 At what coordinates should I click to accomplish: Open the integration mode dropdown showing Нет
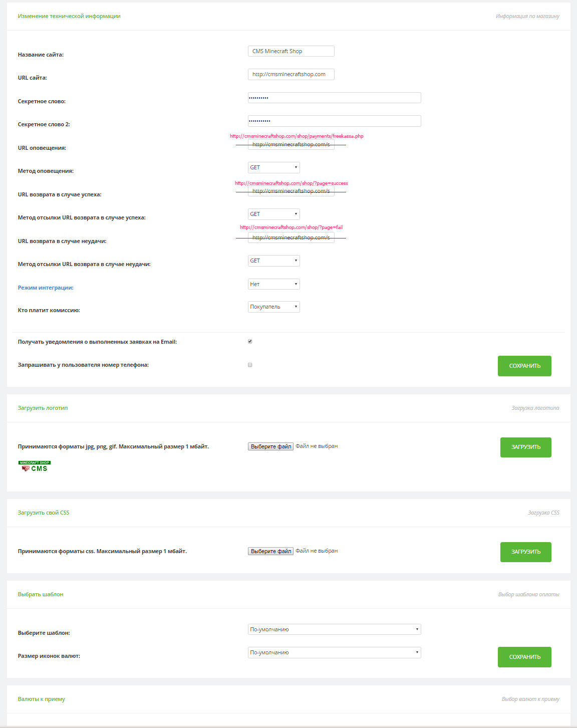point(273,284)
